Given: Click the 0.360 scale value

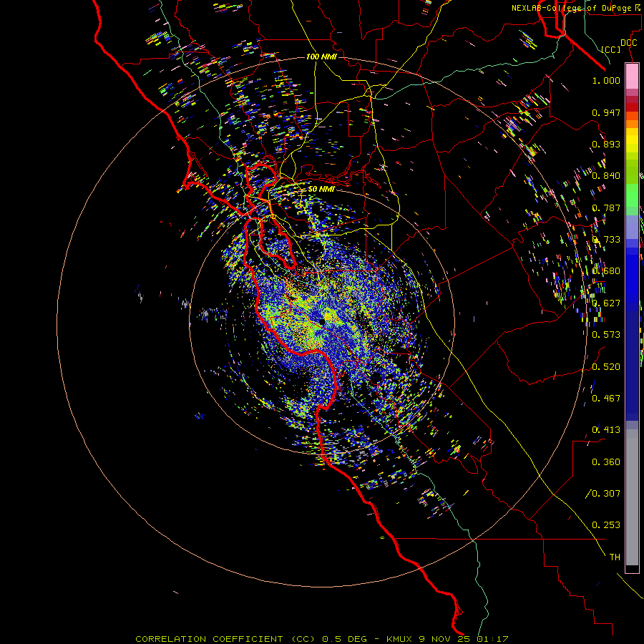Looking at the screenshot, I should [606, 462].
